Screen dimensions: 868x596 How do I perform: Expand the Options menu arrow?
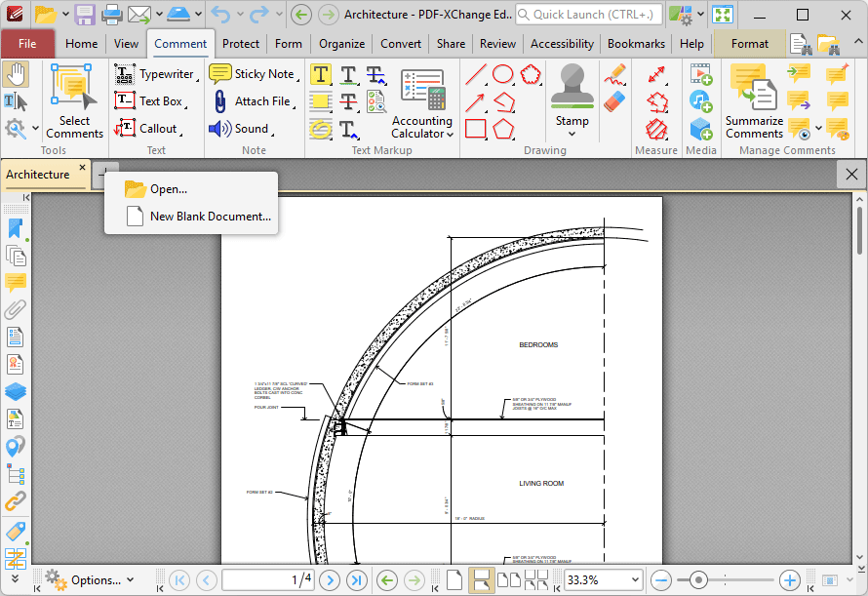[131, 580]
